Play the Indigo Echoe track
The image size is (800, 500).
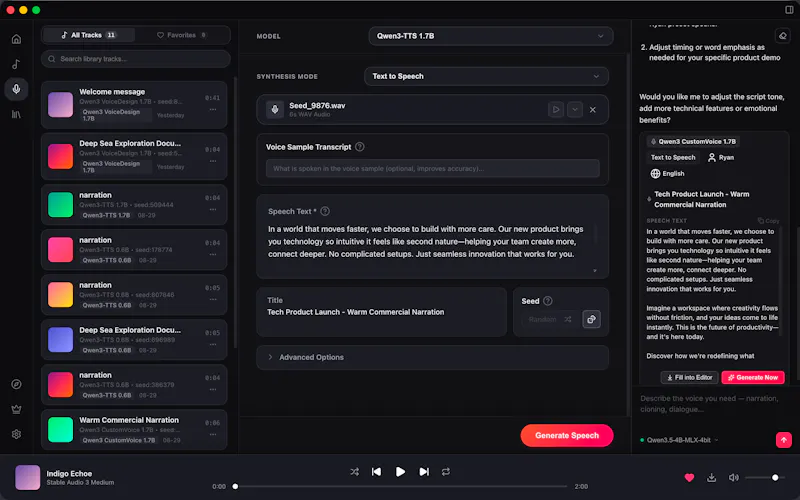(x=401, y=472)
